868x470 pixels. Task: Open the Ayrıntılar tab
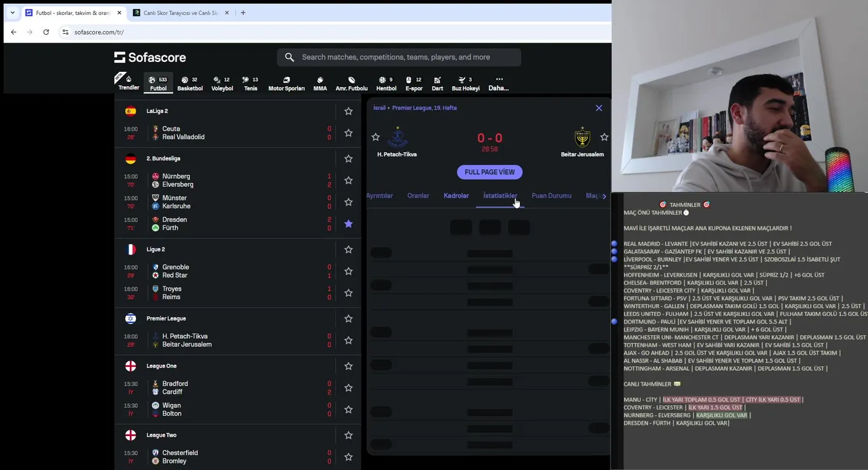pyautogui.click(x=379, y=196)
